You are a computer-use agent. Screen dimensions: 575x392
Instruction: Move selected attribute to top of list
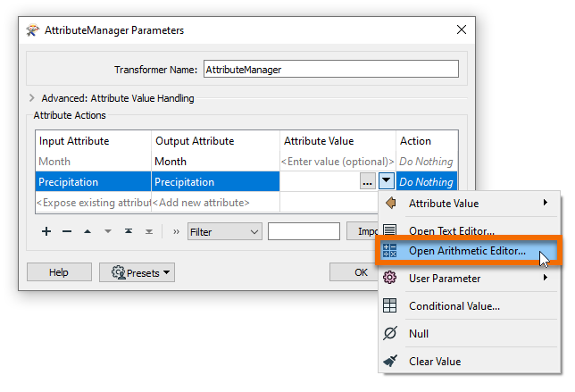[129, 232]
